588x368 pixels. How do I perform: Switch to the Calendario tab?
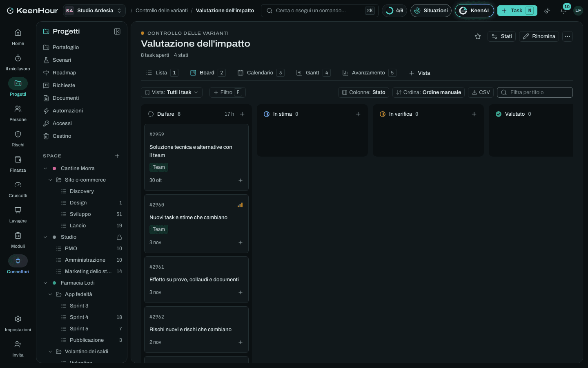(261, 73)
